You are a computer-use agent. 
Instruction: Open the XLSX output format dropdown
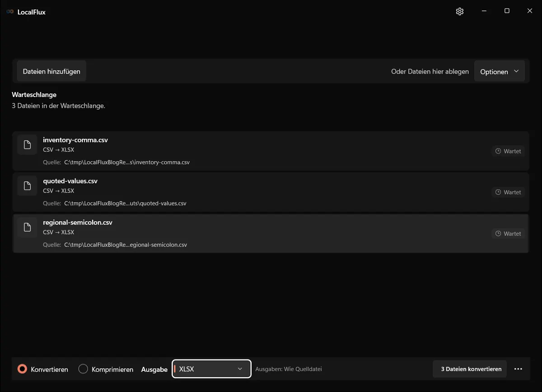[211, 369]
